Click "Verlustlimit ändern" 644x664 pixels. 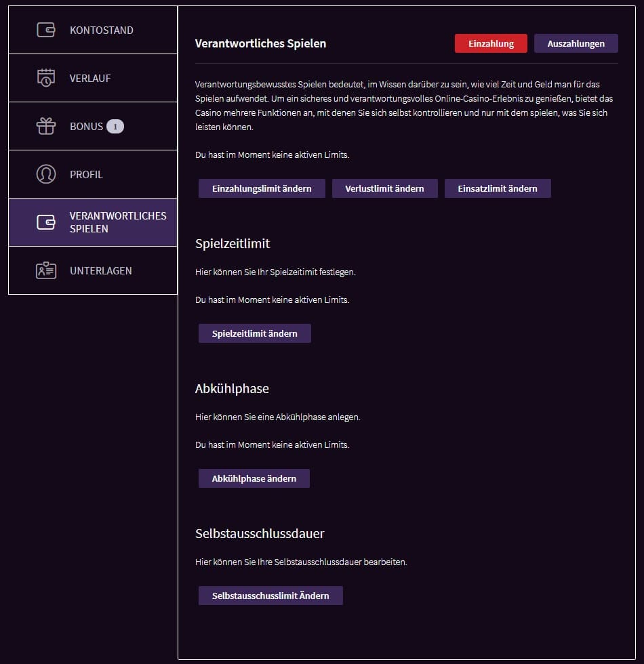point(384,188)
